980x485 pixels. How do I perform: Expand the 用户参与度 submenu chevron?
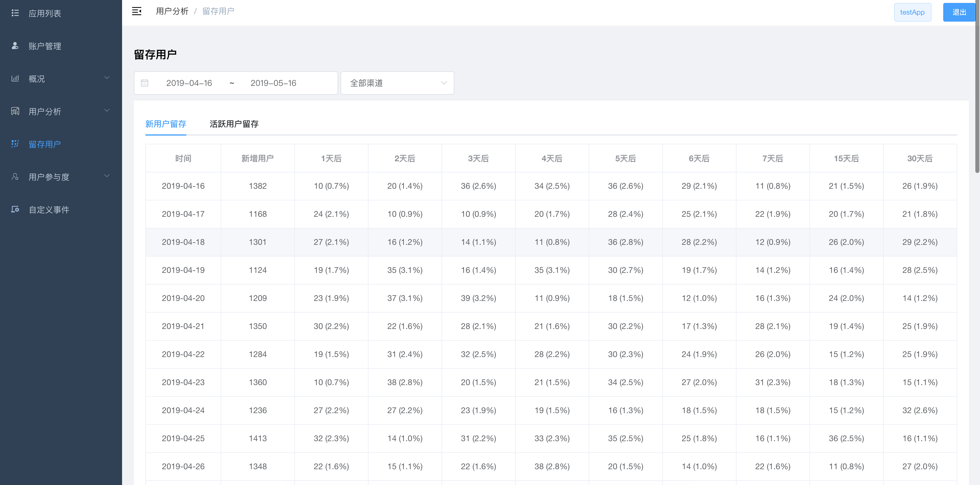(x=107, y=176)
